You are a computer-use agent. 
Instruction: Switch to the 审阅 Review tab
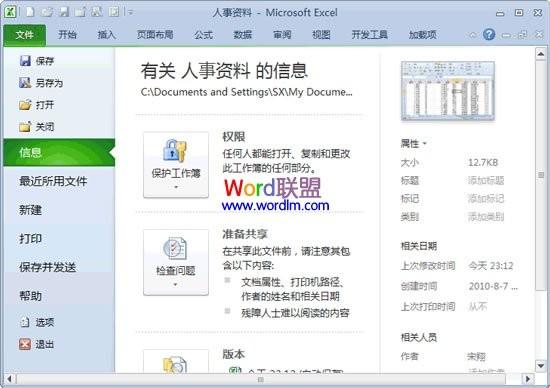[282, 35]
